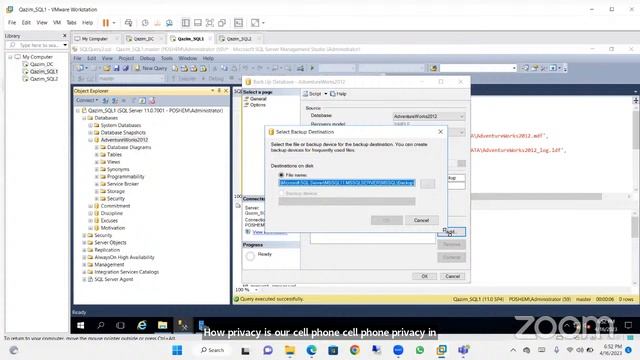This screenshot has width=640, height=360.
Task: Click the SSMS open file folder icon
Action: point(107,68)
